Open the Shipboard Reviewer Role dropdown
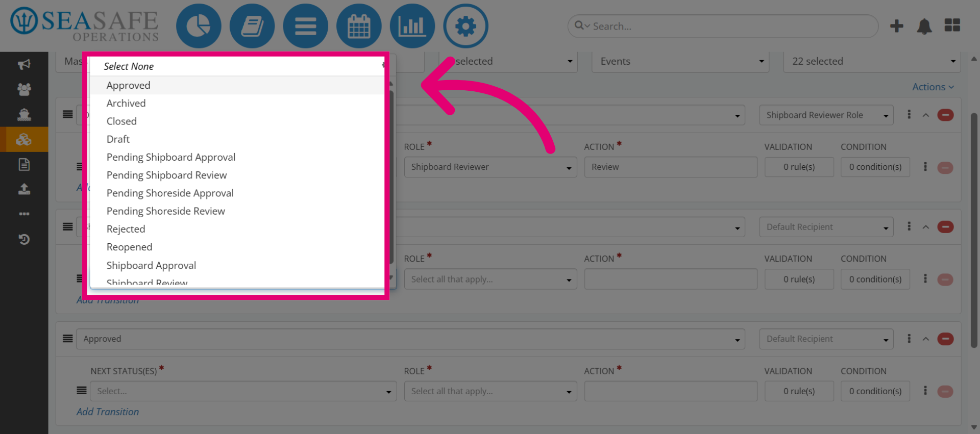980x434 pixels. click(826, 115)
